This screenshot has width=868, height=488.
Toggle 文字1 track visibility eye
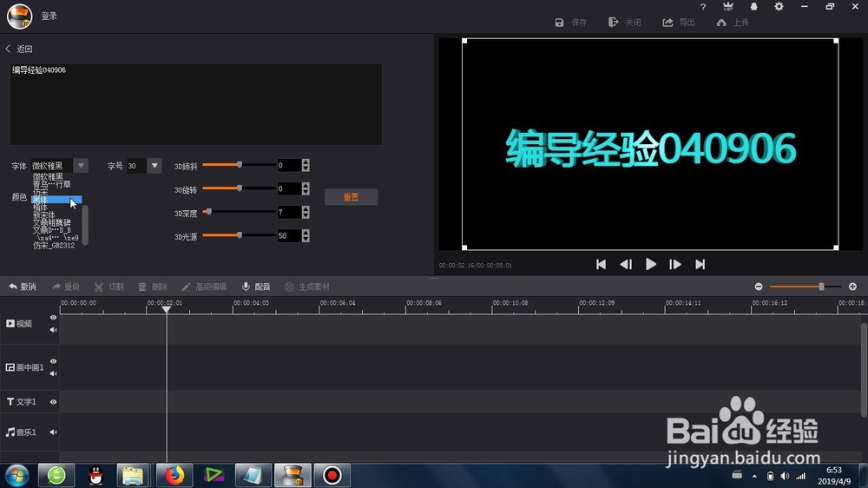[x=53, y=401]
